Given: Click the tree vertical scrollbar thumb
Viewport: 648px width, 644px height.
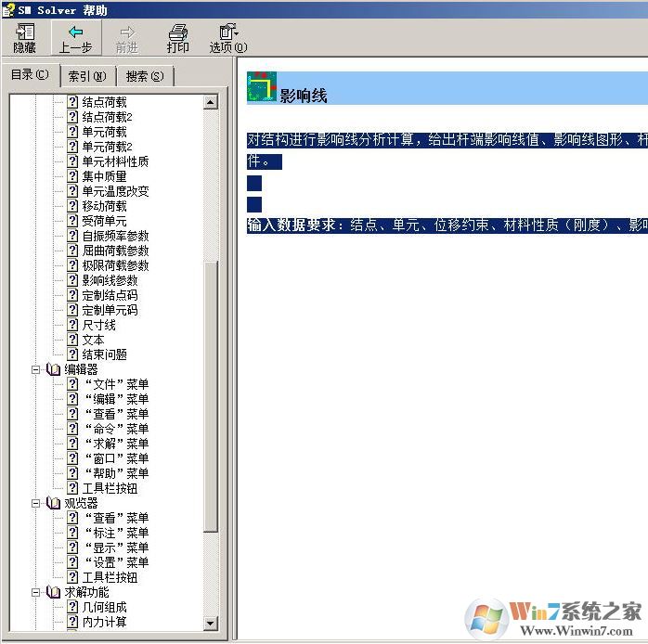Looking at the screenshot, I should [x=211, y=396].
